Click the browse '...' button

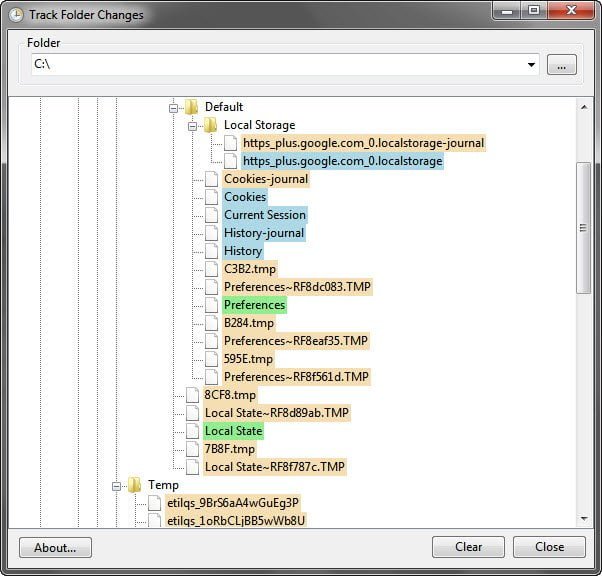coord(562,65)
